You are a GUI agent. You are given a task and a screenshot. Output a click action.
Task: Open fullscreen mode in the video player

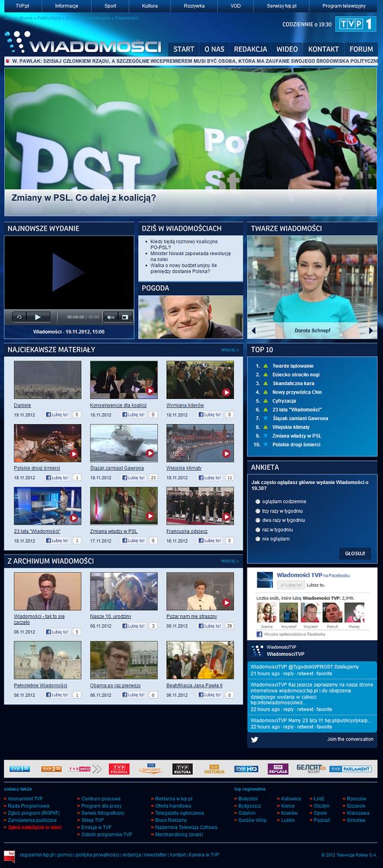pos(125,317)
